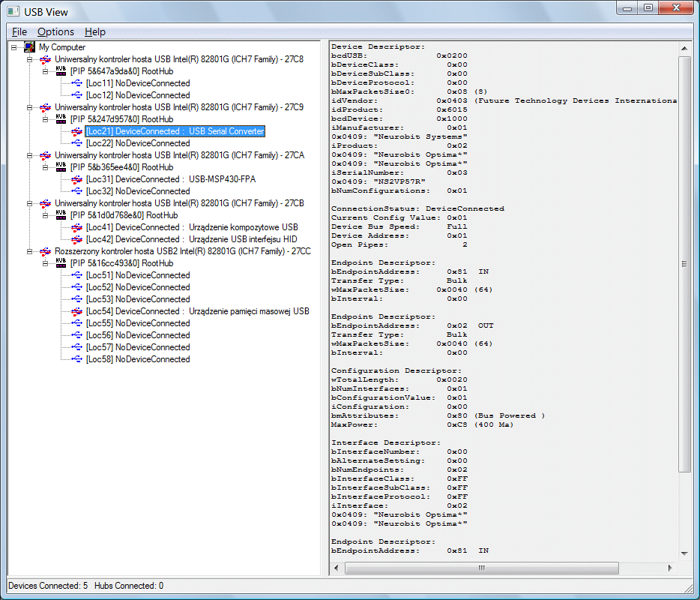Image resolution: width=700 pixels, height=600 pixels.
Task: Click the vertical scrollbar thumb in descriptor pane
Action: 684,264
